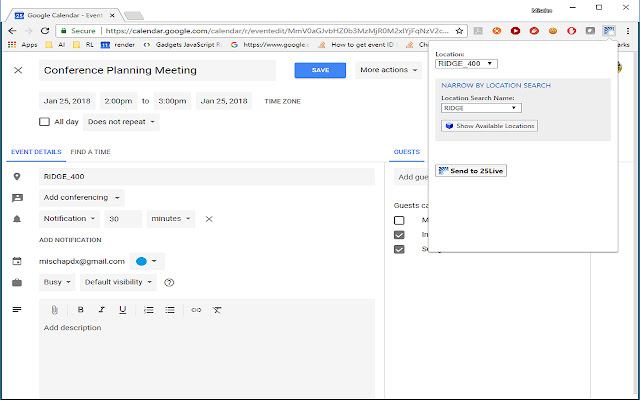Open the 25Live extension icon in toolbar

point(609,31)
